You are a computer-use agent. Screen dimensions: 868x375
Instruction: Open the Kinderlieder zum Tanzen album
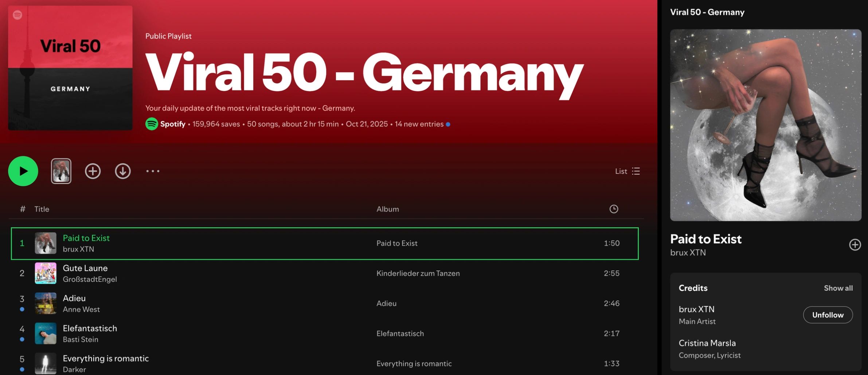point(418,273)
